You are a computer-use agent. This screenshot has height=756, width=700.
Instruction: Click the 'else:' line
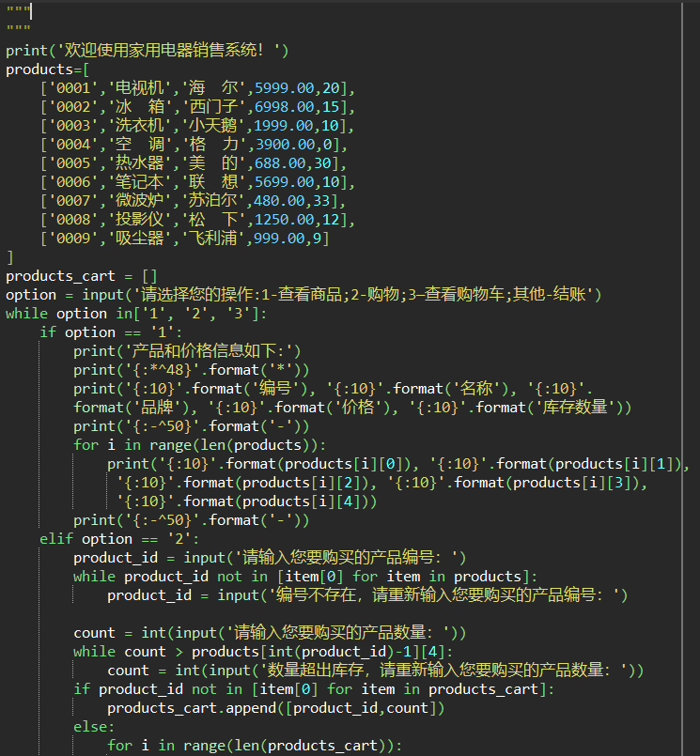(94, 727)
